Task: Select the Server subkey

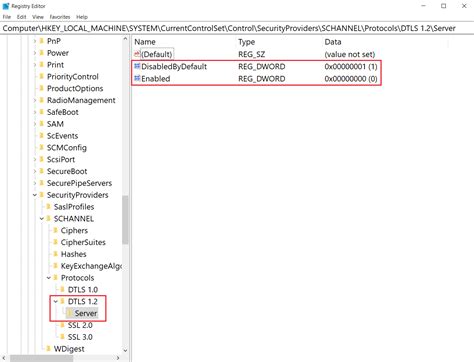Action: pyautogui.click(x=86, y=313)
